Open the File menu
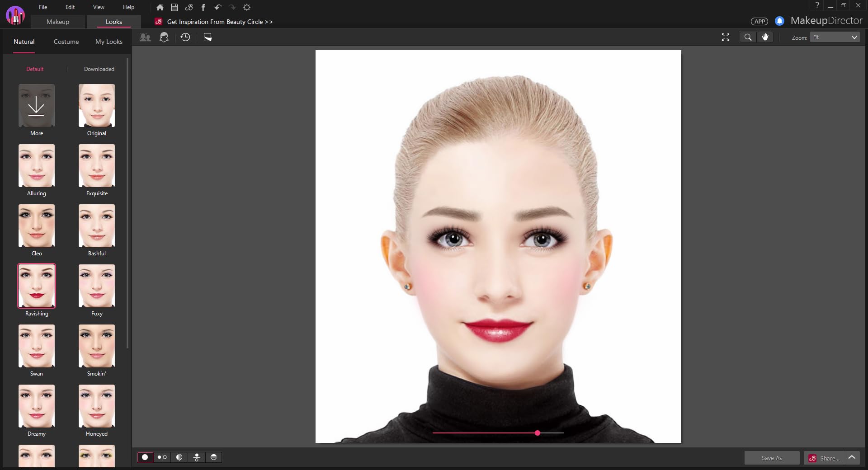868x470 pixels. (43, 7)
